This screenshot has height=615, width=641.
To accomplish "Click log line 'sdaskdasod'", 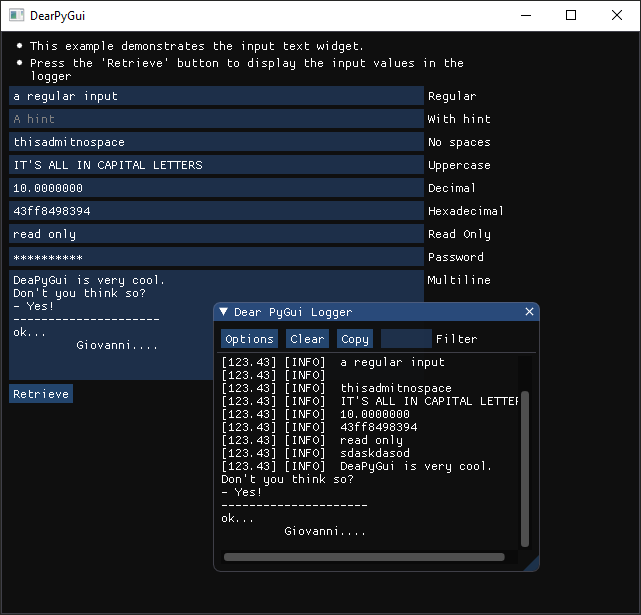I will (x=375, y=453).
